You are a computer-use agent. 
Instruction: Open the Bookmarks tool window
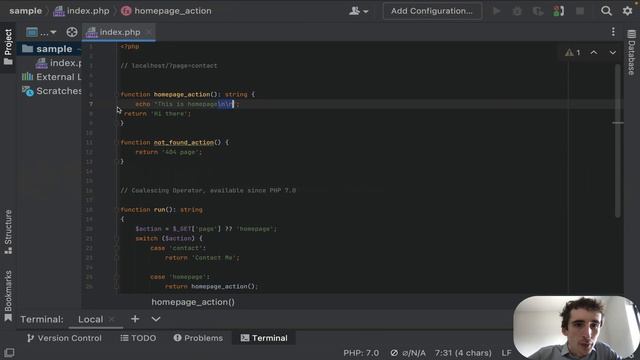pos(8,296)
